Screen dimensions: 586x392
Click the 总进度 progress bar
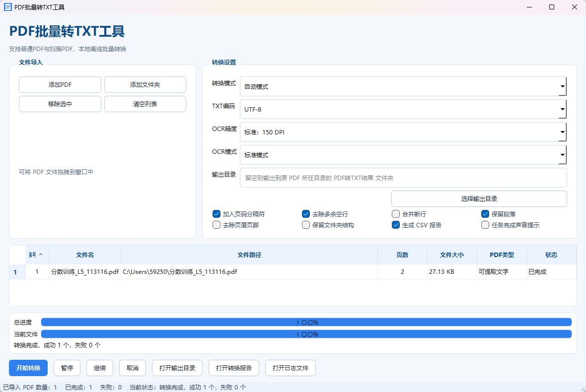306,322
